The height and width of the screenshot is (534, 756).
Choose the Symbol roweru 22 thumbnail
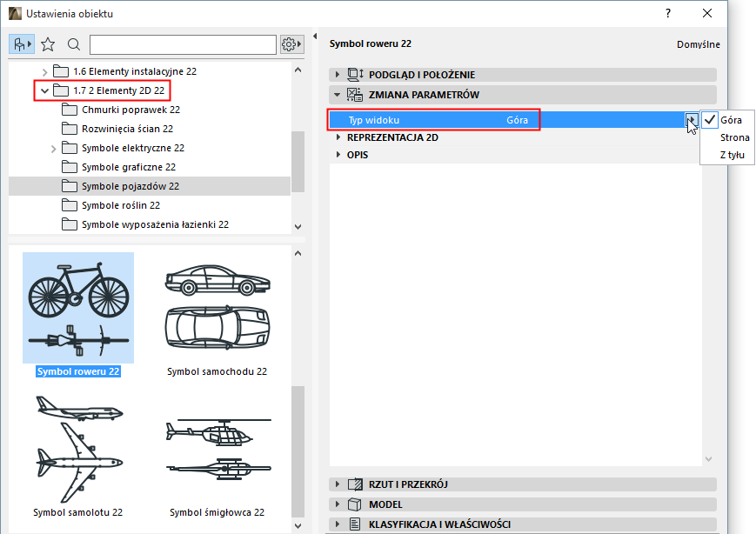point(78,308)
